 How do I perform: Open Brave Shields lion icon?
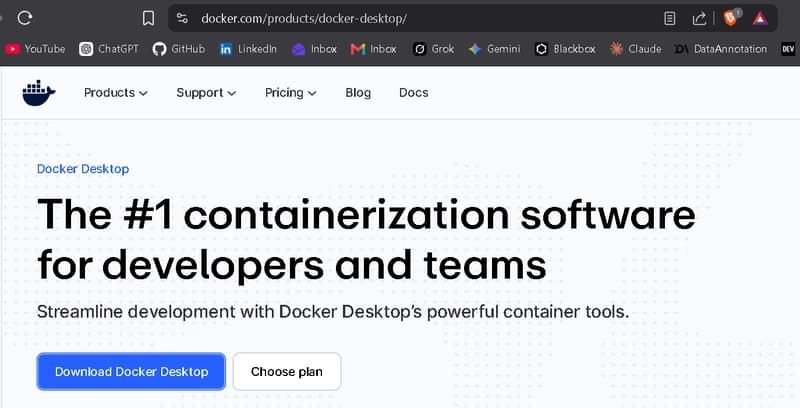point(732,18)
